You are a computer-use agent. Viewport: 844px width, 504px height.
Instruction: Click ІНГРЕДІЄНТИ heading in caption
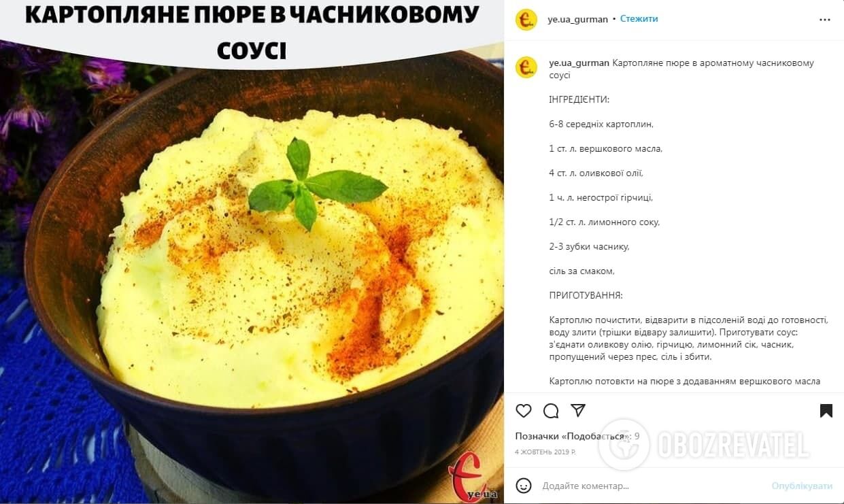579,100
